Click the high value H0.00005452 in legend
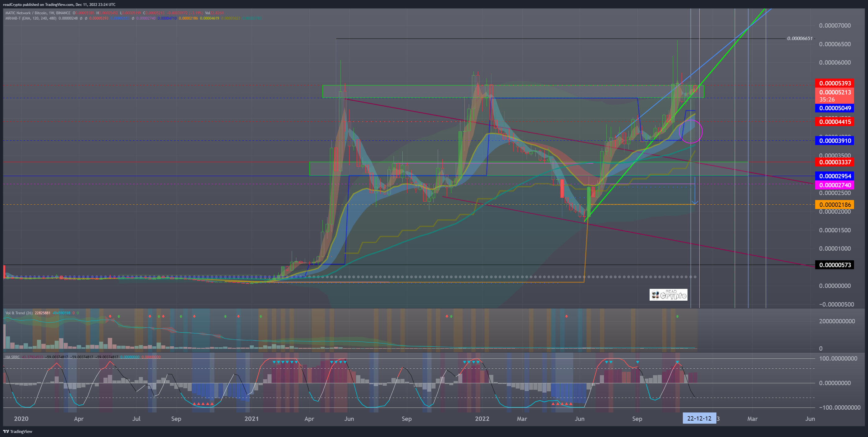 pyautogui.click(x=107, y=13)
